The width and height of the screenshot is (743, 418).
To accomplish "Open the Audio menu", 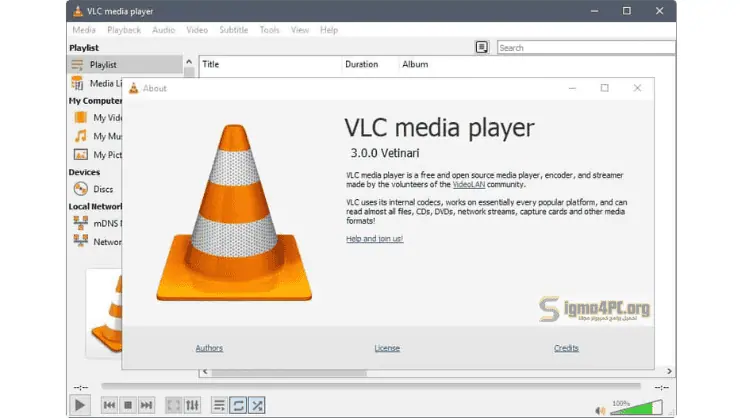I will tap(163, 30).
